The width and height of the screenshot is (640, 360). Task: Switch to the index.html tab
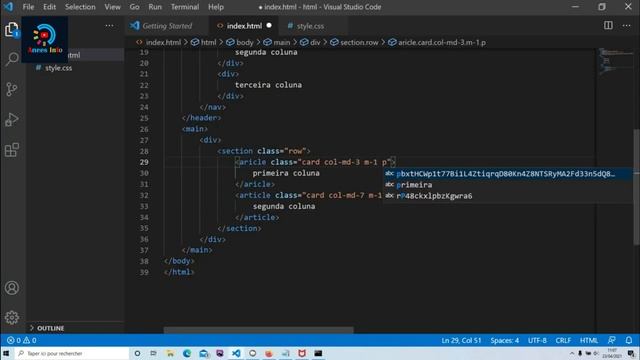244,26
